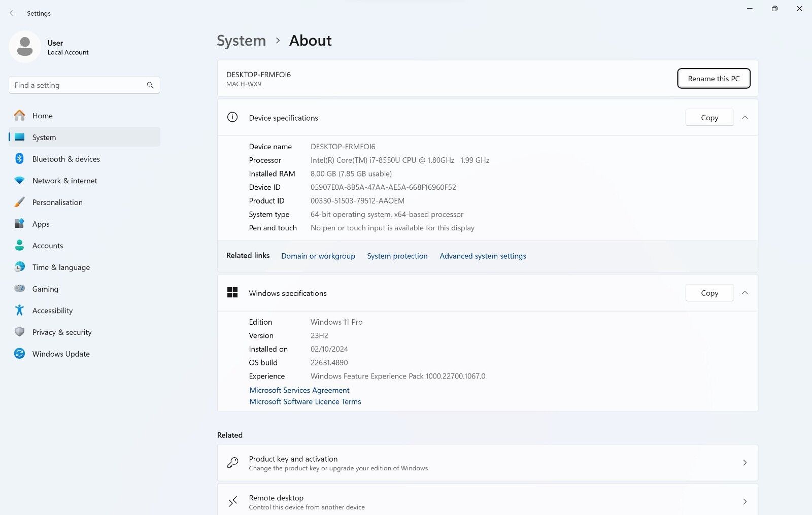This screenshot has width=812, height=515.
Task: Collapse the Device specifications section
Action: (x=745, y=117)
